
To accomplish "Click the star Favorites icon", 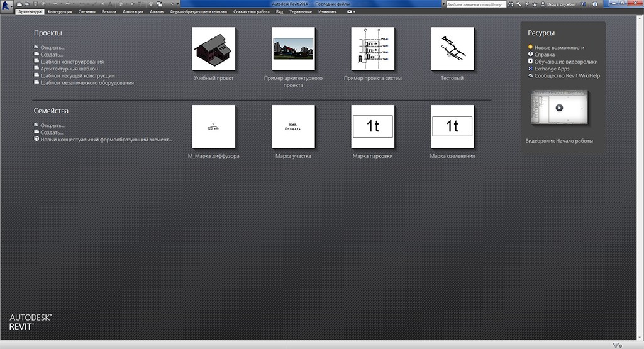I will coord(535,4).
